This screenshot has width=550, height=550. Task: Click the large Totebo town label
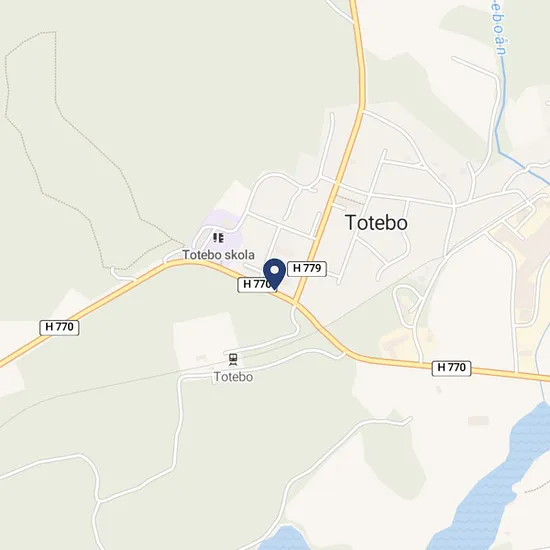377,222
